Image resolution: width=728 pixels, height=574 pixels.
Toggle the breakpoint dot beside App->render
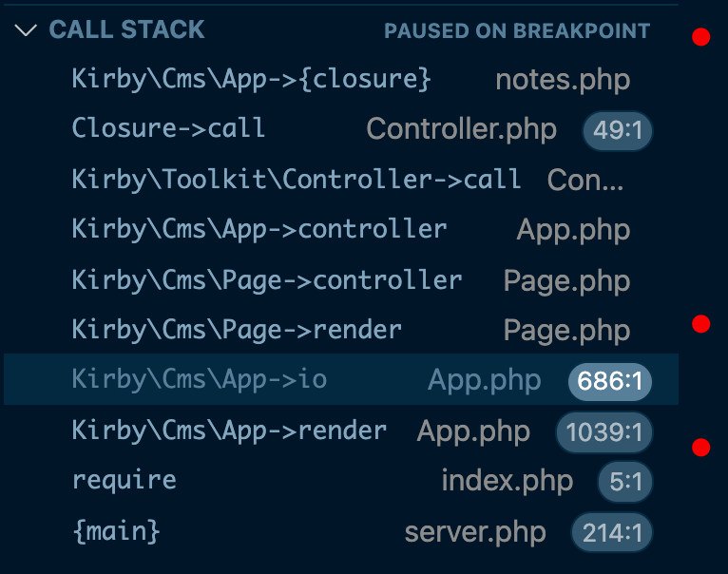701,448
